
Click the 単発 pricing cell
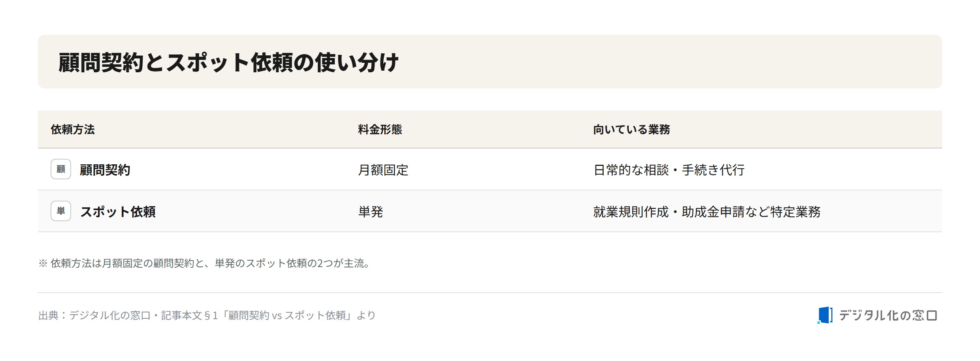(x=371, y=212)
